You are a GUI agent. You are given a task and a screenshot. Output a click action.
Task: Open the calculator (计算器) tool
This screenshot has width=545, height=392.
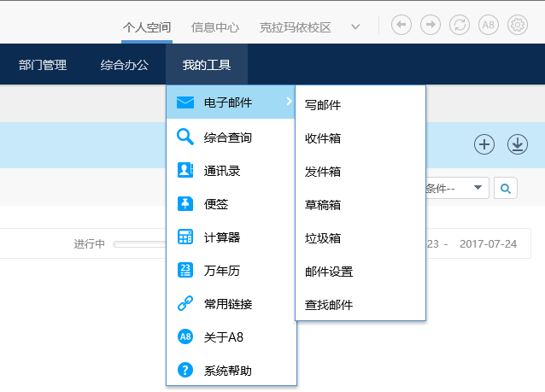(222, 237)
